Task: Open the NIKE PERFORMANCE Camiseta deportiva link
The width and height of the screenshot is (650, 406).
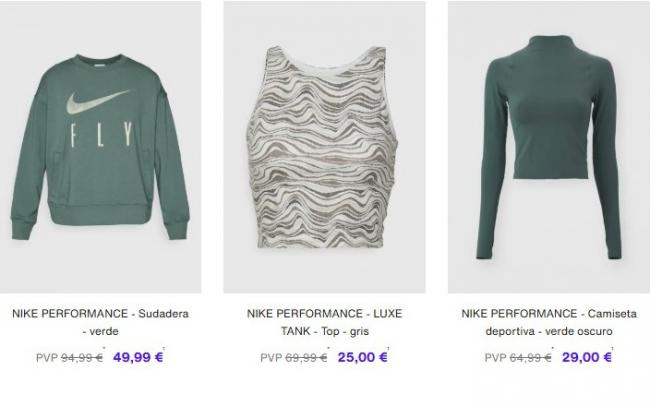Action: click(x=549, y=322)
